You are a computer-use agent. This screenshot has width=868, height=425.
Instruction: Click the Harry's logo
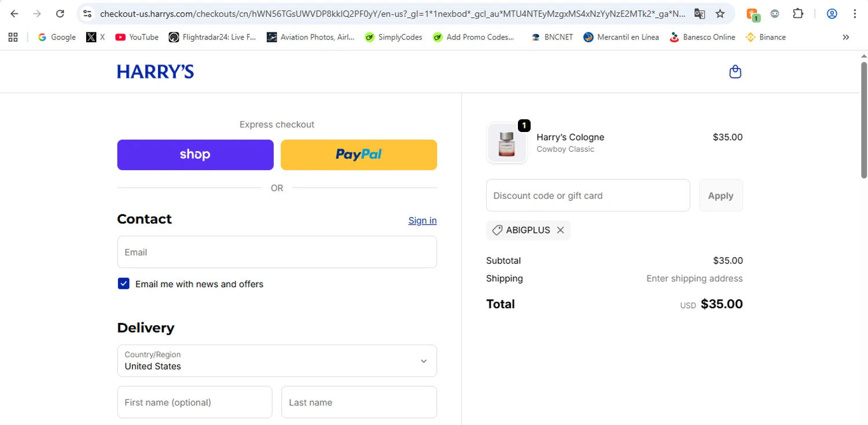point(155,72)
